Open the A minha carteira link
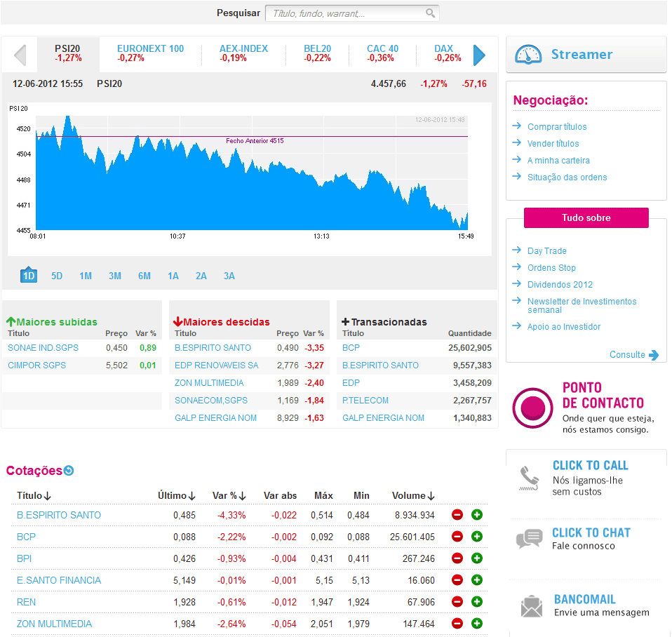 pos(558,161)
